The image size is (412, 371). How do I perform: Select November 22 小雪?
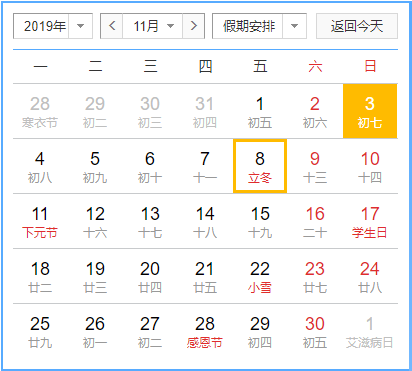click(260, 276)
